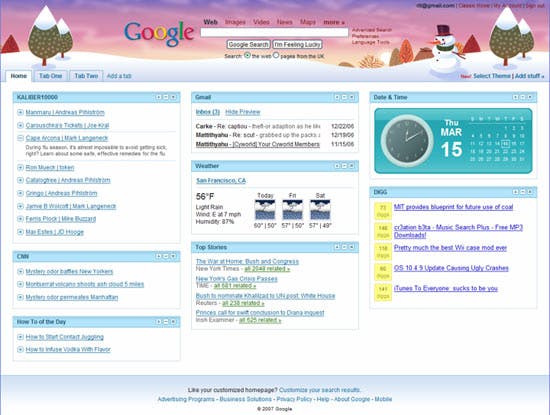The width and height of the screenshot is (550, 415).
Task: Click the Google logo
Action: click(159, 33)
